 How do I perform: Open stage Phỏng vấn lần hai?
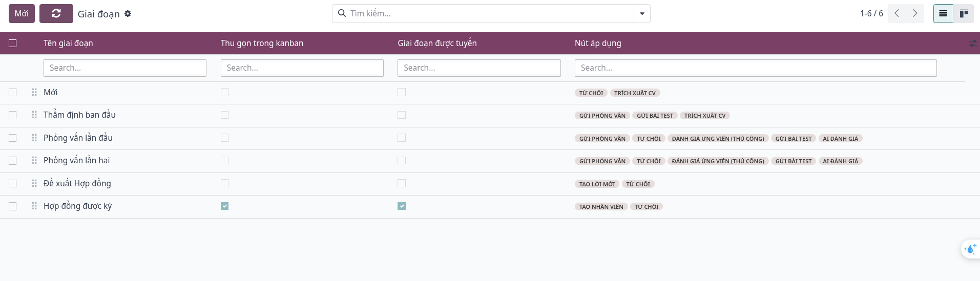(76, 161)
